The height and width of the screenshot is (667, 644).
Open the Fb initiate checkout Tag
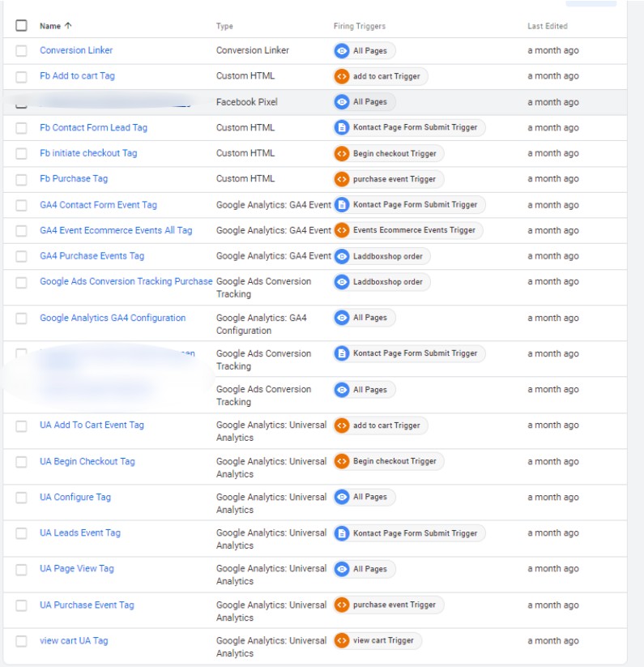(88, 152)
